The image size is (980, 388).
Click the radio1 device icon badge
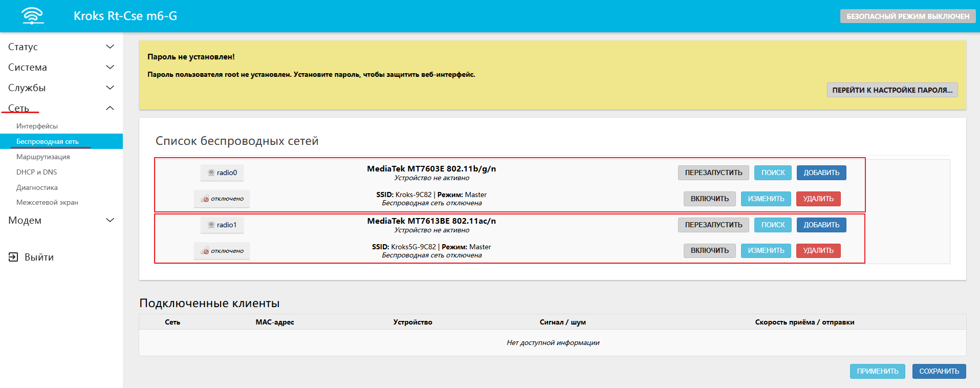click(x=211, y=225)
